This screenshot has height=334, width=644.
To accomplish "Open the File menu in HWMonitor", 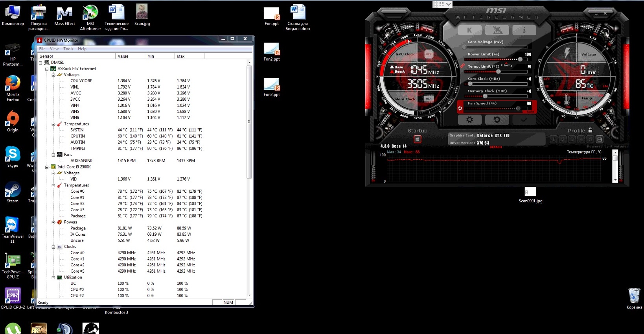I will 42,49.
